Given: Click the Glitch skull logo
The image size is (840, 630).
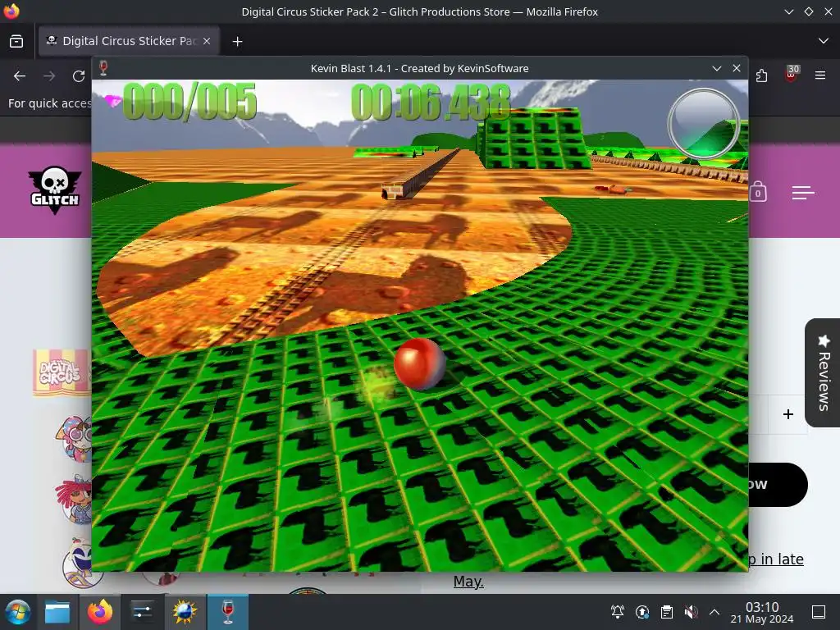Looking at the screenshot, I should (55, 190).
